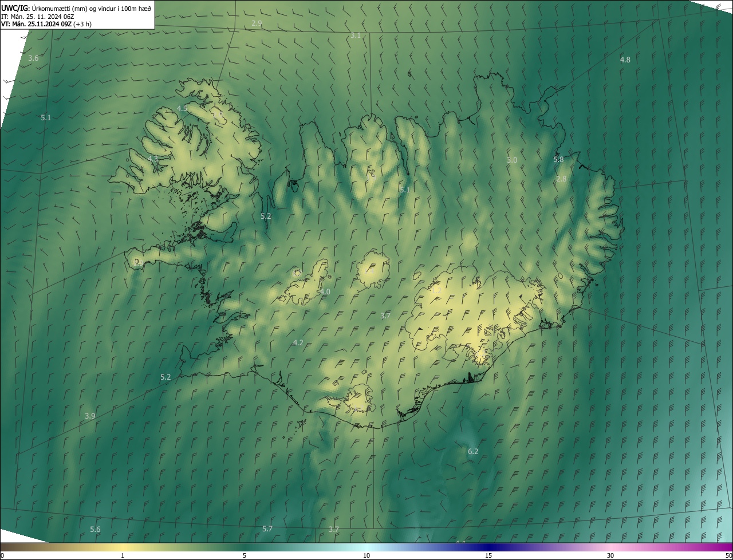Click the 5.6 value near the bottom-left edge
733x560 pixels.
95,530
